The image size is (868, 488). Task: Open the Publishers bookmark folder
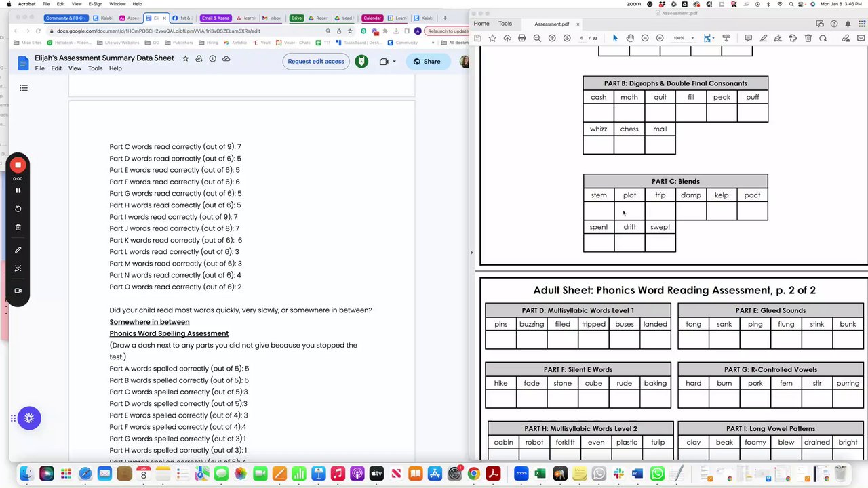point(180,43)
